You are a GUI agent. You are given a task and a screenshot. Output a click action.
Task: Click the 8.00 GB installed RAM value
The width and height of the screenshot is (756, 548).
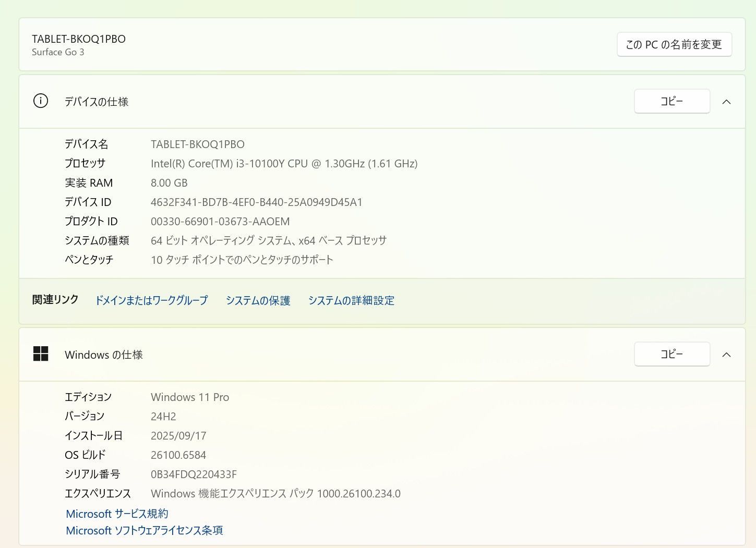click(169, 183)
